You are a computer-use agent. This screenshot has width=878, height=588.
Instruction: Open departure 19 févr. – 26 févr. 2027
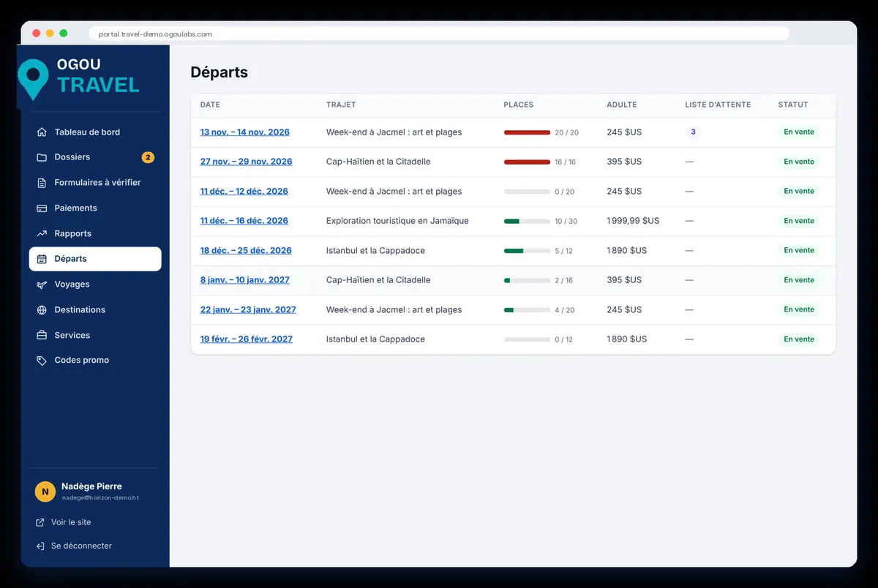coord(247,339)
